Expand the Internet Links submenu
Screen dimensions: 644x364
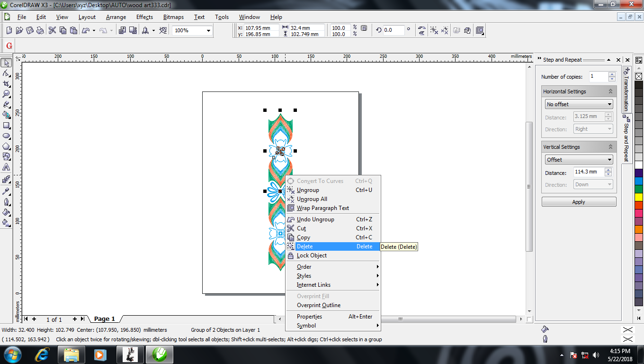333,285
